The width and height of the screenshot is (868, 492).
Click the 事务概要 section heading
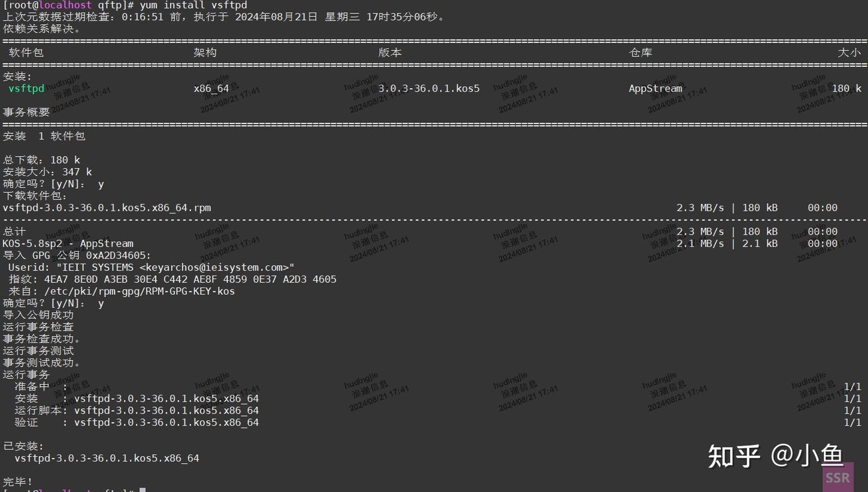(25, 112)
